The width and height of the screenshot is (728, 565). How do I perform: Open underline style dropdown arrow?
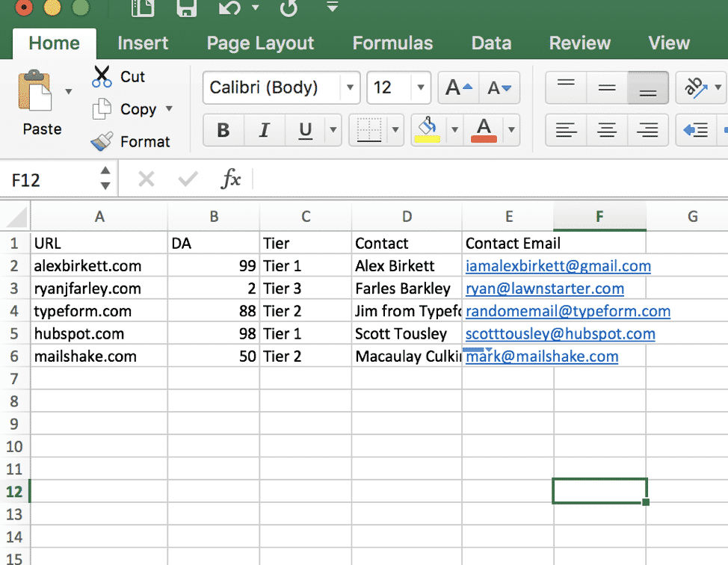[x=333, y=130]
